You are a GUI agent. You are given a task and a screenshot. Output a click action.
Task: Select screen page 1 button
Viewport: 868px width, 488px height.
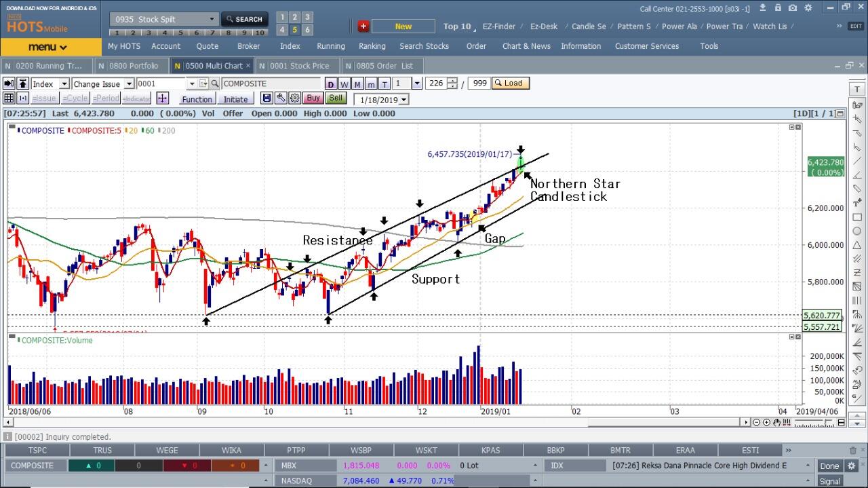point(281,17)
